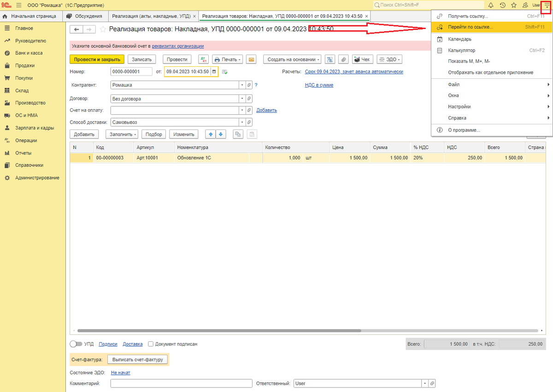This screenshot has width=553, height=392.
Task: Select Получить ссылку menu item
Action: (491, 16)
